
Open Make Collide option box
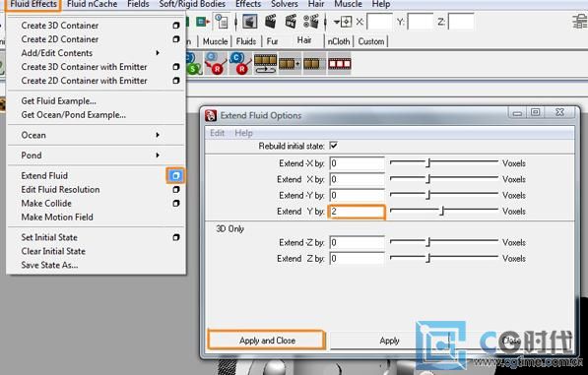[x=176, y=204]
